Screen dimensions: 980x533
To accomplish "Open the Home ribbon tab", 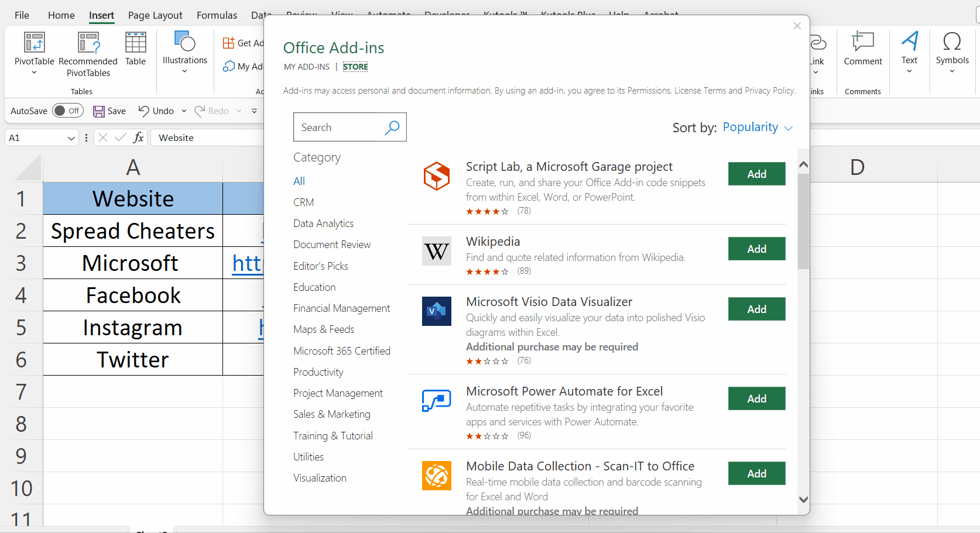I will (61, 15).
